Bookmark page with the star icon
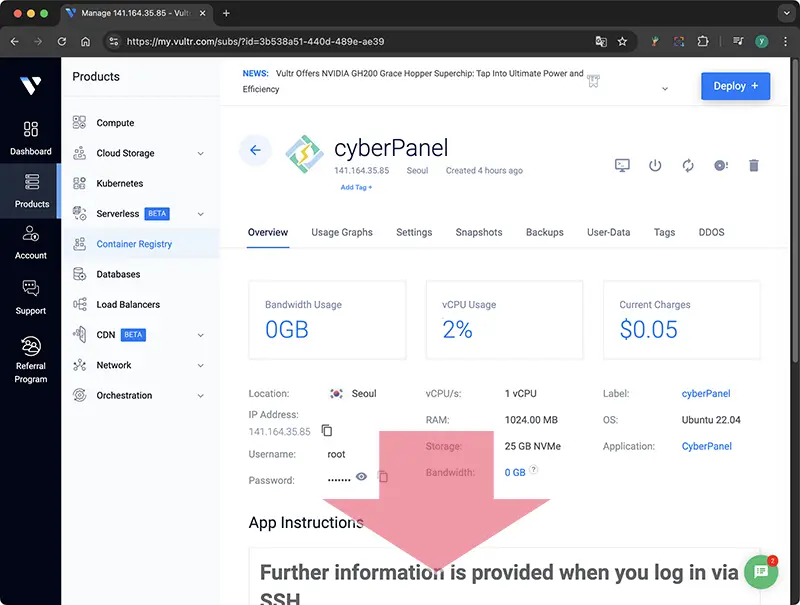Image resolution: width=800 pixels, height=605 pixels. pyautogui.click(x=622, y=41)
